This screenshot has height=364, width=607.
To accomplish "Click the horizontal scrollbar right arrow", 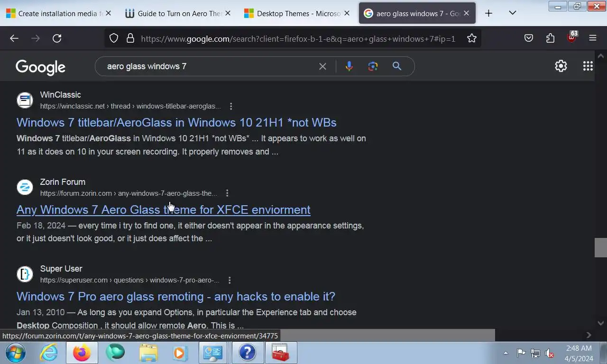I will [589, 335].
